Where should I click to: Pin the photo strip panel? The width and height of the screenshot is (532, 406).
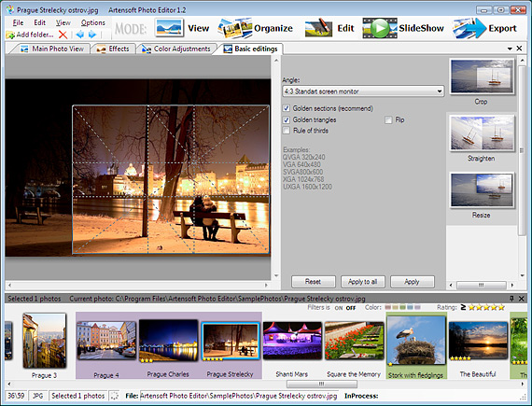(x=512, y=299)
